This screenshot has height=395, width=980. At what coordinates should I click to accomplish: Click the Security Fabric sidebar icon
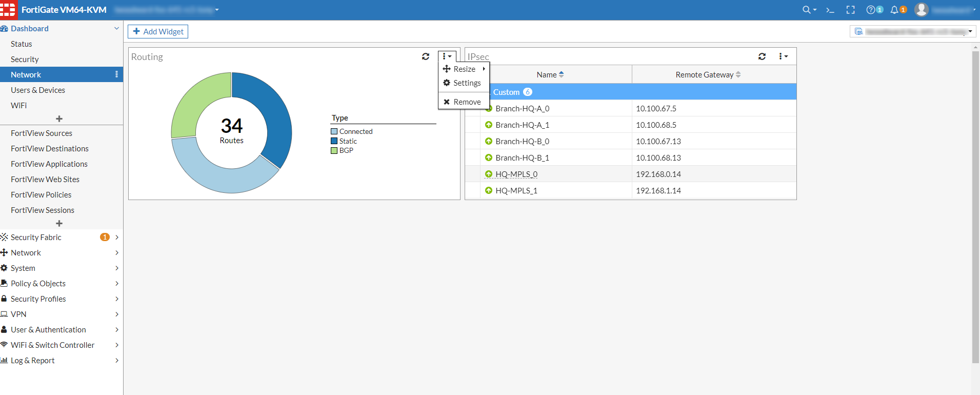pos(4,237)
